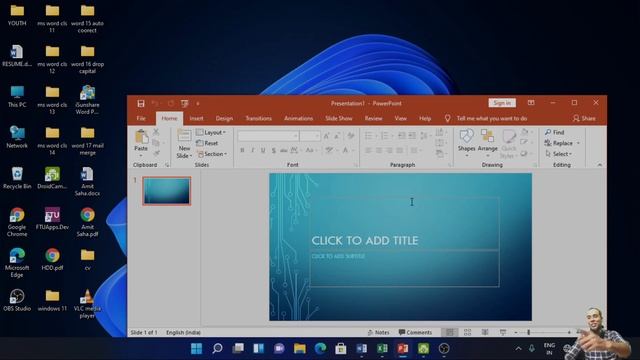The image size is (640, 360).
Task: Toggle Bold formatting
Action: click(242, 150)
